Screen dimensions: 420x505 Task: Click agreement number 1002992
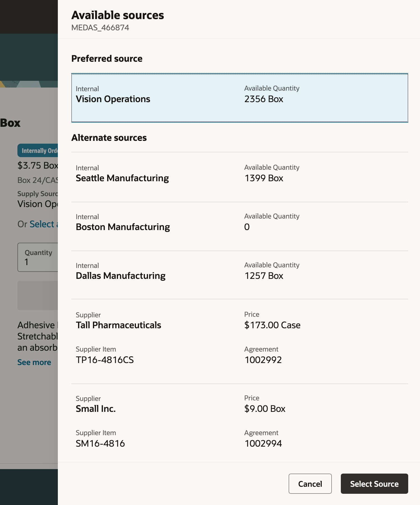[x=263, y=360]
